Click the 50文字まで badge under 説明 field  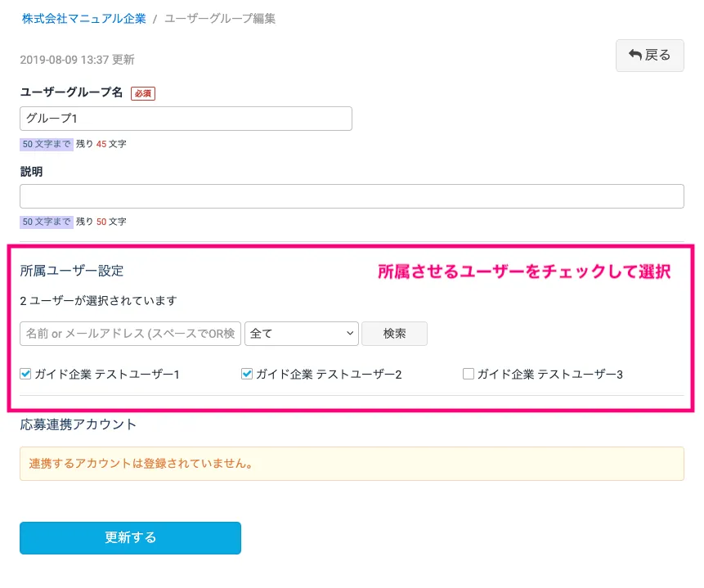pos(46,222)
